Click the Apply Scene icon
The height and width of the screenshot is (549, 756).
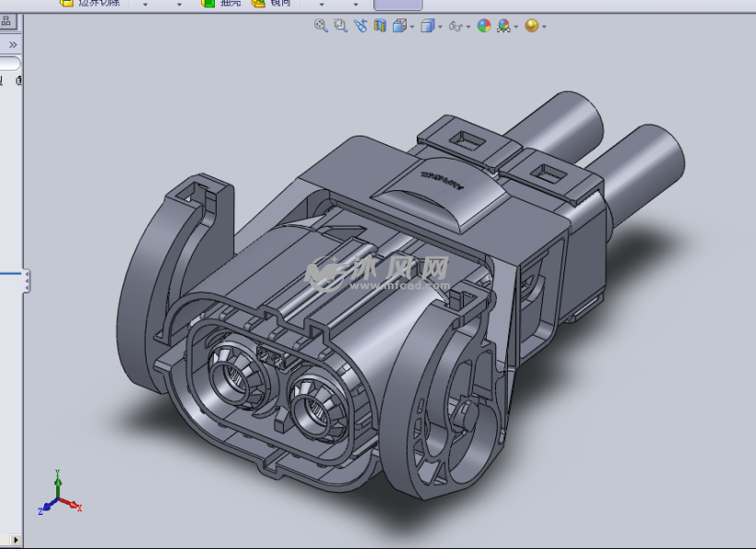(503, 26)
